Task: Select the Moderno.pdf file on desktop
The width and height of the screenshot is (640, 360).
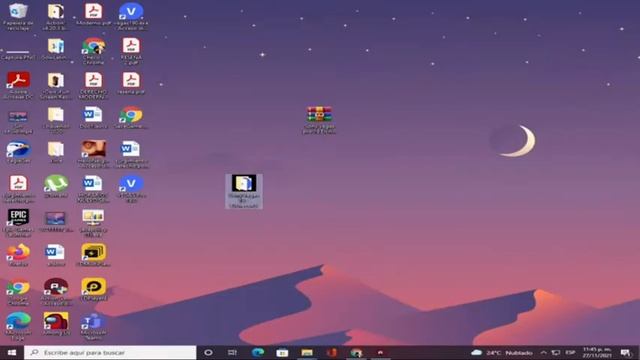Action: (x=93, y=15)
